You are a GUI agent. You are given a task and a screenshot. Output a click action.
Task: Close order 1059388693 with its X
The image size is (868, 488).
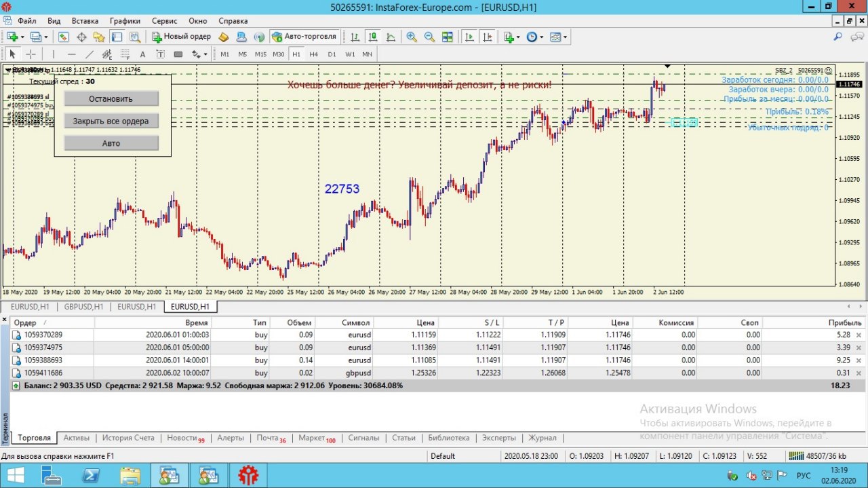click(x=859, y=360)
